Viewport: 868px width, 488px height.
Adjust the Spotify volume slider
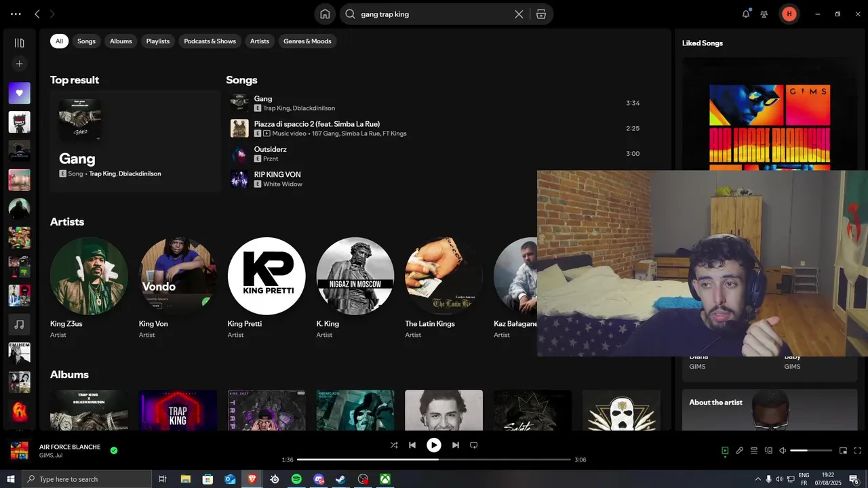pyautogui.click(x=811, y=451)
